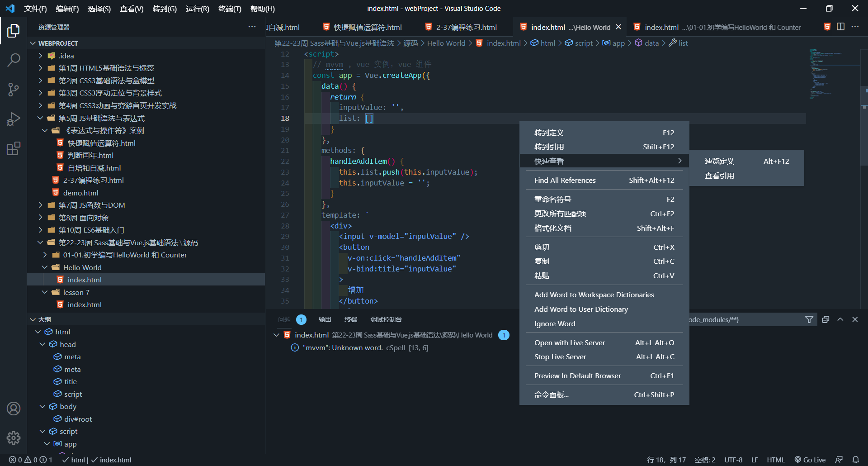Open editor more actions ellipsis

click(855, 27)
